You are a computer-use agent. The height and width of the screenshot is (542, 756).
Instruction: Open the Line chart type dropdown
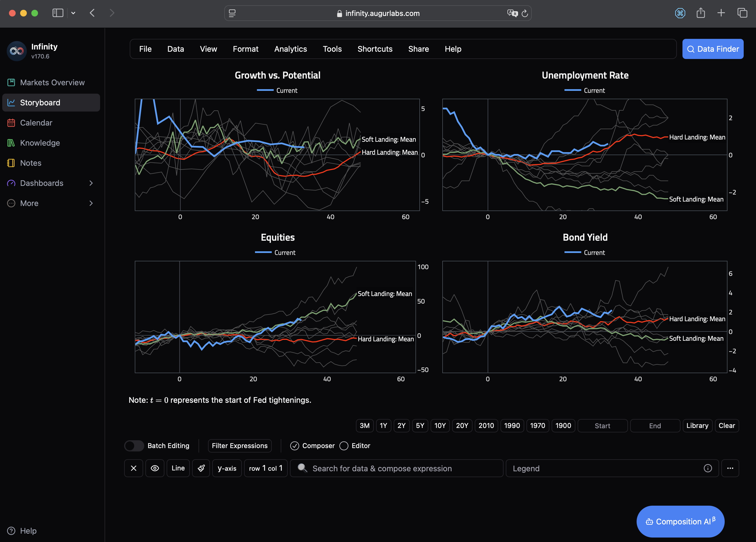178,468
